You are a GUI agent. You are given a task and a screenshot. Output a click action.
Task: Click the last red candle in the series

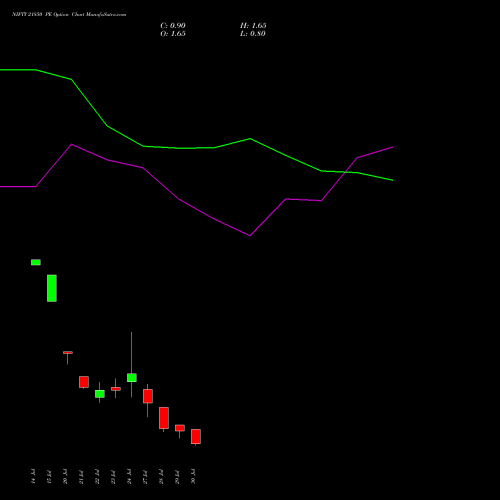[x=196, y=437]
